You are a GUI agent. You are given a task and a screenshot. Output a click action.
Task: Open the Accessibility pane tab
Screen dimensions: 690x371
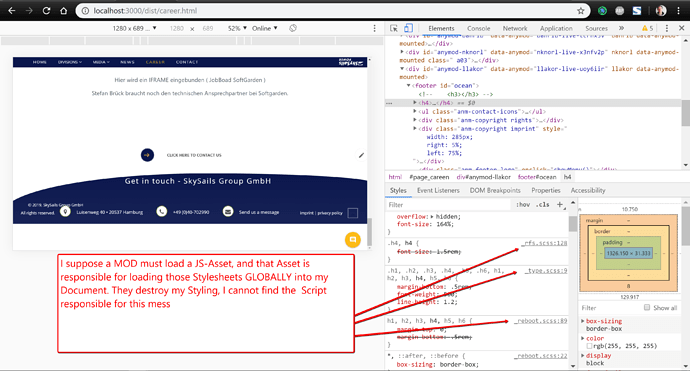click(x=588, y=190)
